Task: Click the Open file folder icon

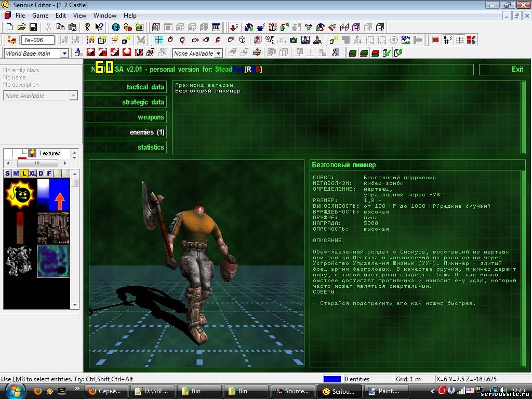Action: [21, 27]
